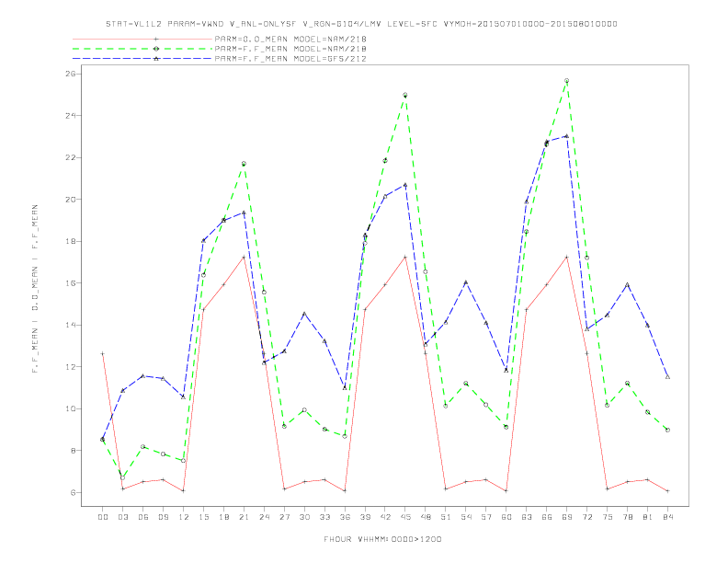
Task: Click x-axis tick label 15
Action: [203, 517]
